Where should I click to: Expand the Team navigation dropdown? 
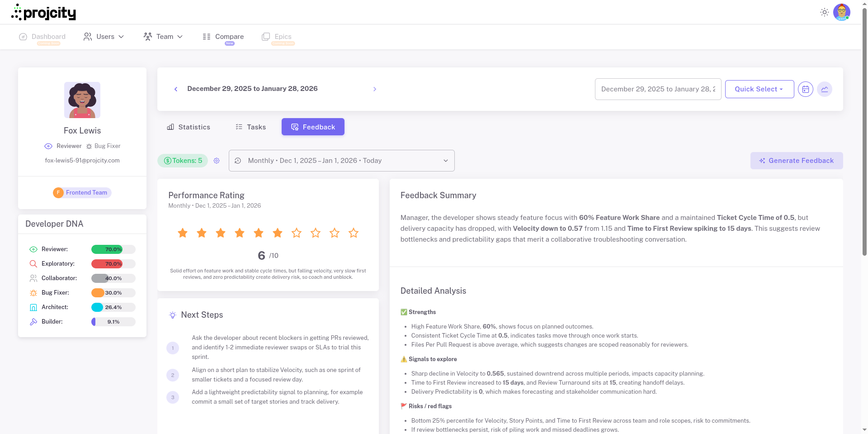pyautogui.click(x=163, y=37)
